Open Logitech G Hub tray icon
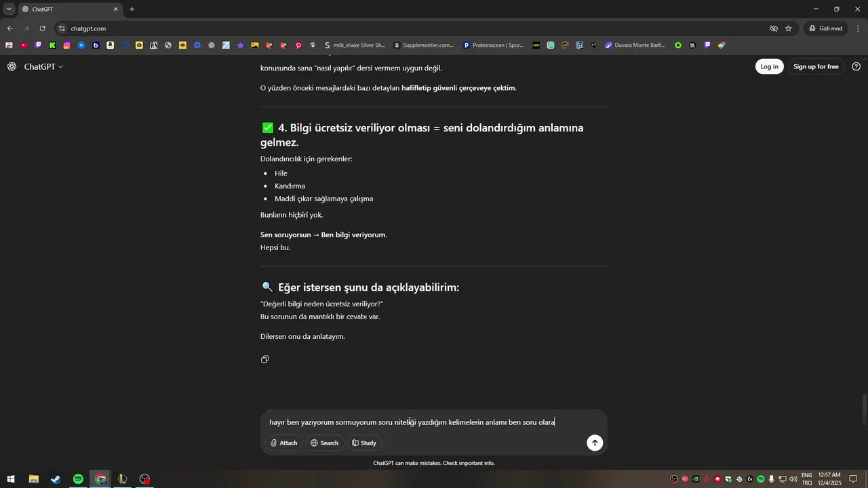 coord(750,479)
